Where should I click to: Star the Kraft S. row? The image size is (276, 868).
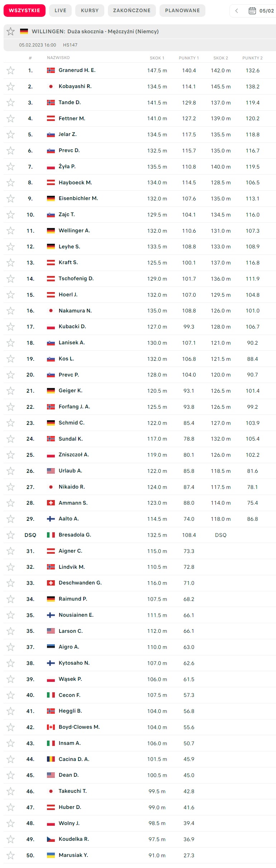click(x=11, y=263)
